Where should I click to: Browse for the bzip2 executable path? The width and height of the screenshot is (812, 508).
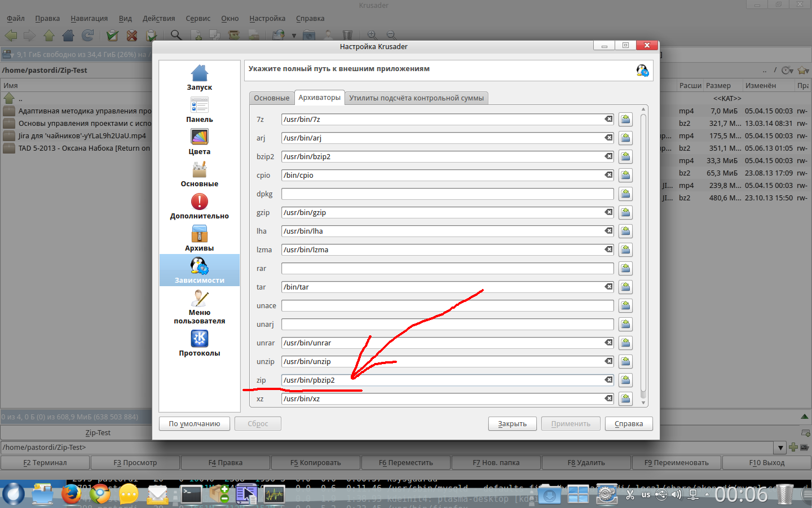coord(625,156)
